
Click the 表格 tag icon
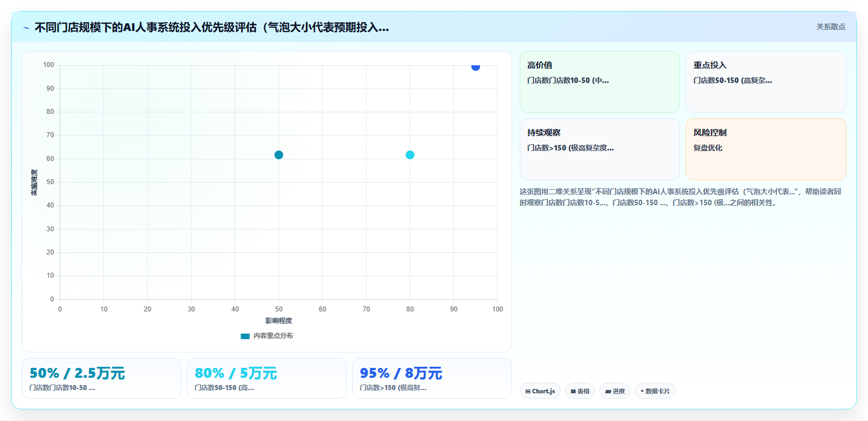tap(573, 391)
